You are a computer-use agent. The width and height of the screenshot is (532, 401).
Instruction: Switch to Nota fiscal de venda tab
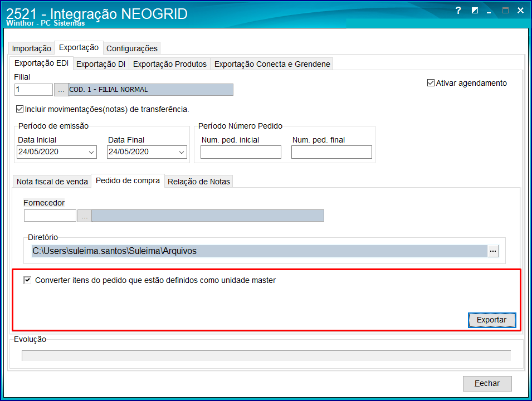(52, 182)
